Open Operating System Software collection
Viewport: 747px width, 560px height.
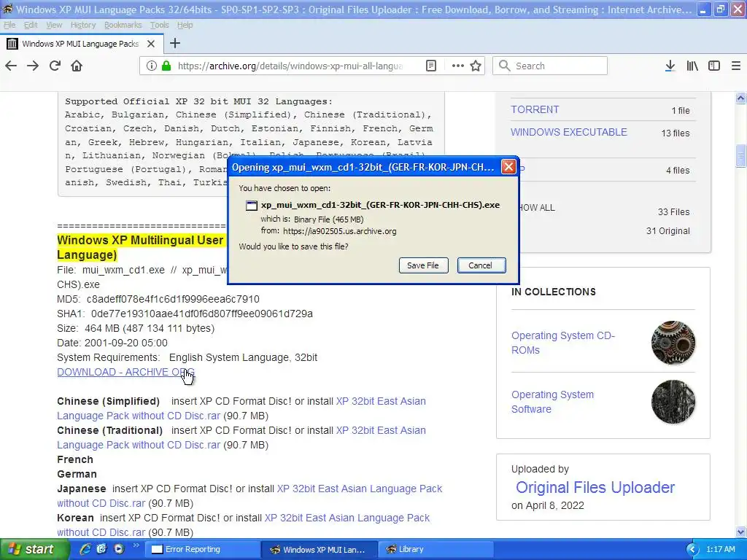click(553, 402)
